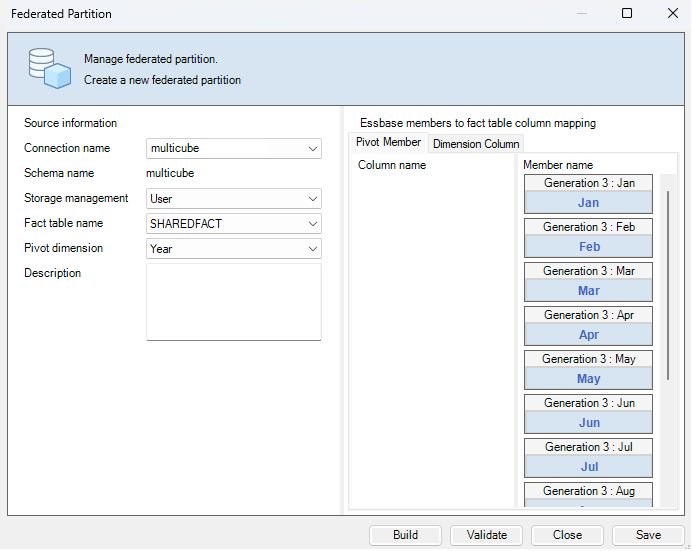
Task: Open the Dimension Column tab
Action: (476, 144)
